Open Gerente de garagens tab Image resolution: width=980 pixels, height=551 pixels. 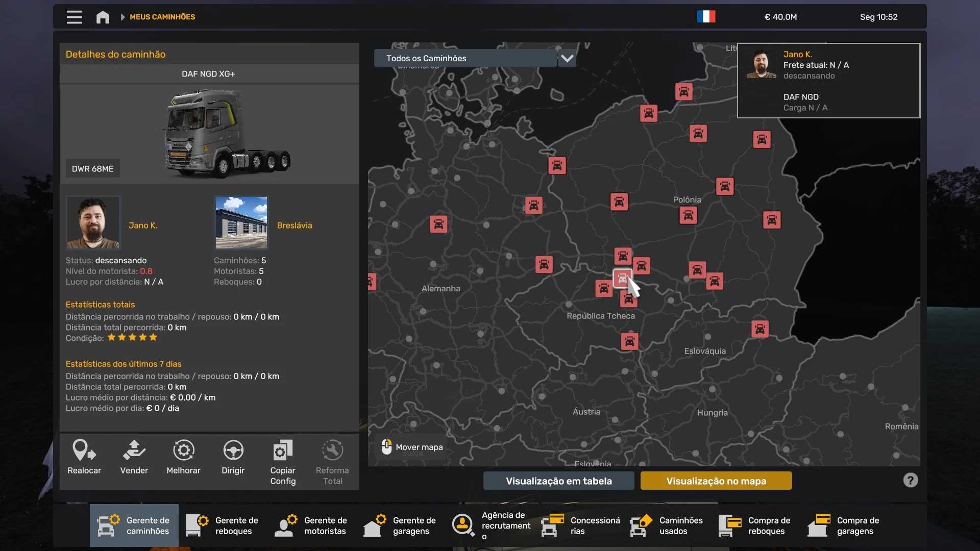[x=400, y=525]
